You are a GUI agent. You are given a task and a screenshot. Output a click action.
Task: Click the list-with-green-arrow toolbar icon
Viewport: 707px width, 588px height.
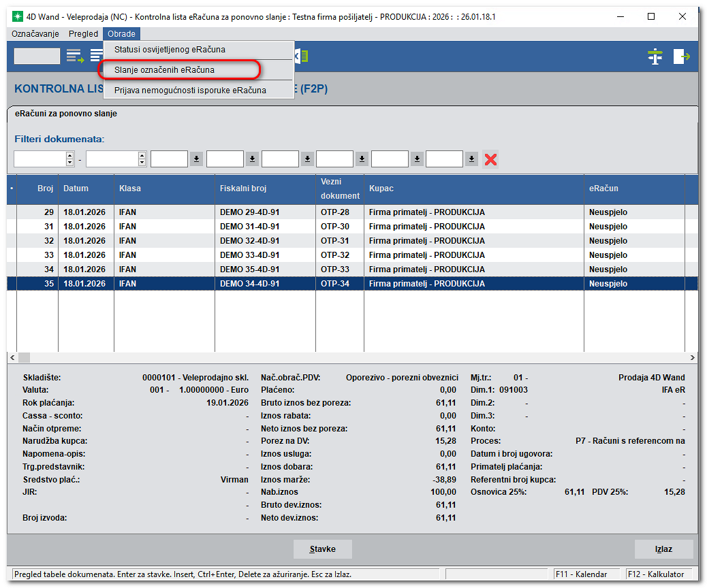pos(74,56)
